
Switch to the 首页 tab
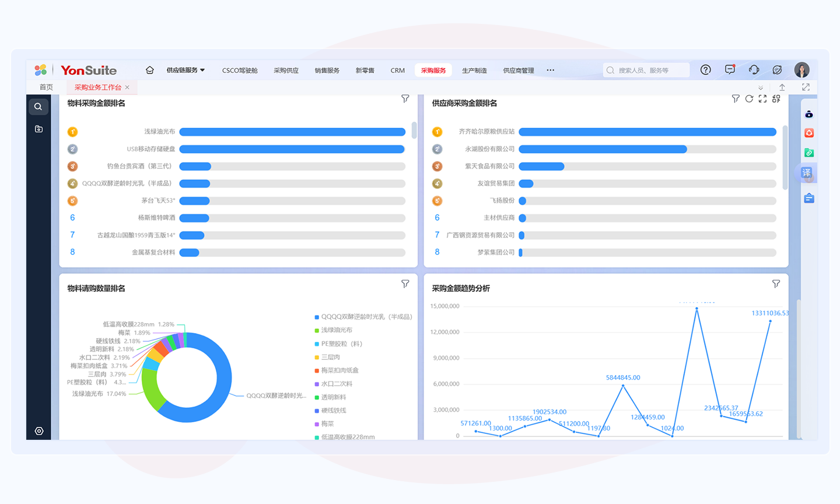pos(46,87)
